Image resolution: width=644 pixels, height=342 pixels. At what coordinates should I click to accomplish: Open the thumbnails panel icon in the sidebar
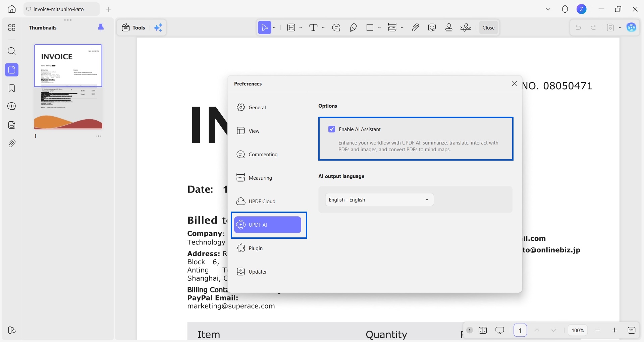click(12, 70)
